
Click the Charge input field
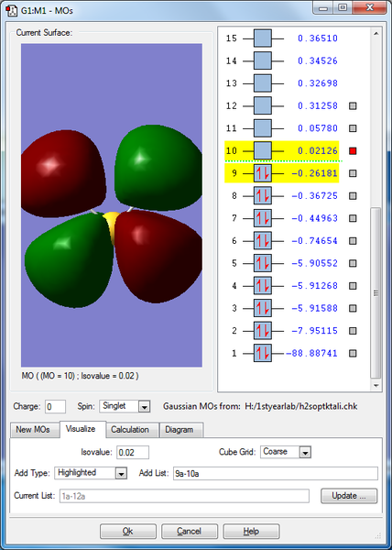click(x=55, y=406)
